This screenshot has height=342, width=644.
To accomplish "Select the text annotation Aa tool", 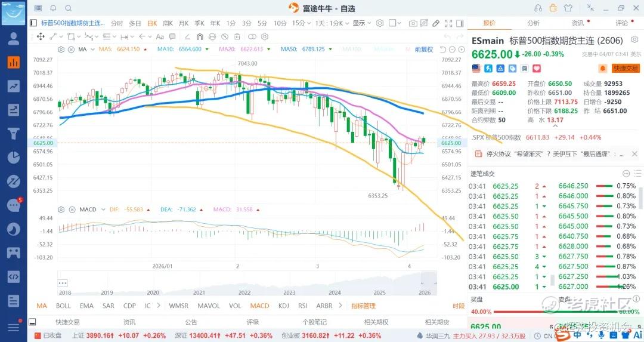I will [x=160, y=36].
